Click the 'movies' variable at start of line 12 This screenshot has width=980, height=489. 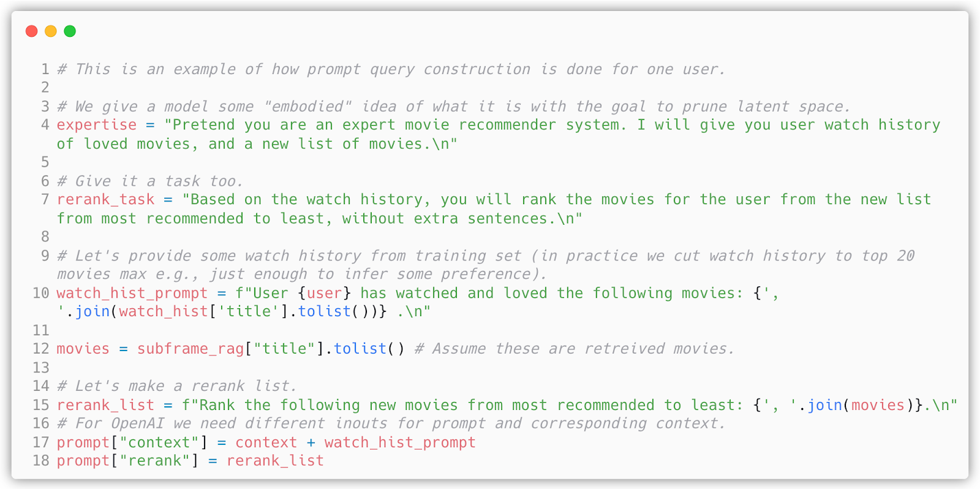coord(83,349)
